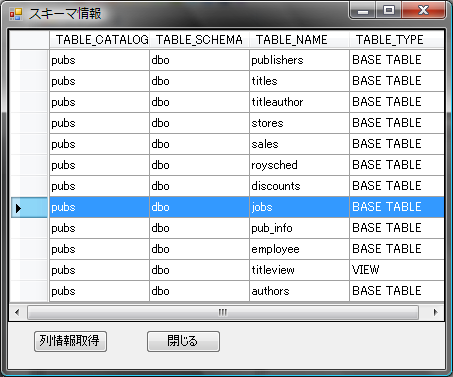Select the 'titles' table name cell
Viewport: 453px width, 377px height.
pos(299,81)
